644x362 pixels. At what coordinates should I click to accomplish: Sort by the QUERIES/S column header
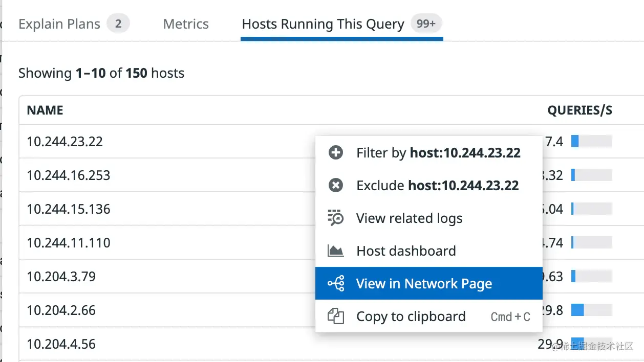579,110
